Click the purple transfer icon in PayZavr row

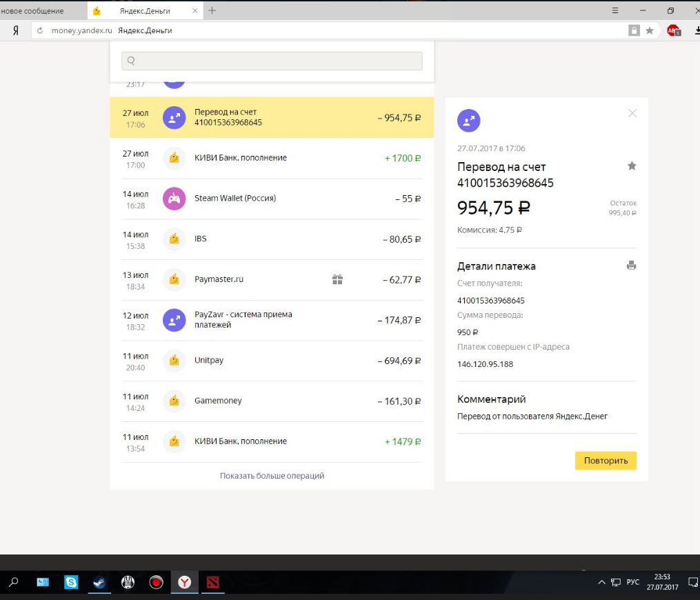click(x=174, y=320)
